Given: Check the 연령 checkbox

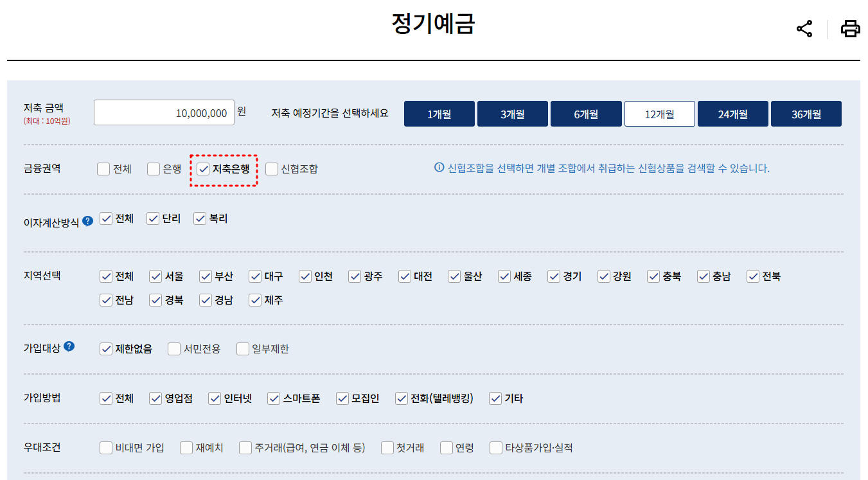Looking at the screenshot, I should point(447,448).
